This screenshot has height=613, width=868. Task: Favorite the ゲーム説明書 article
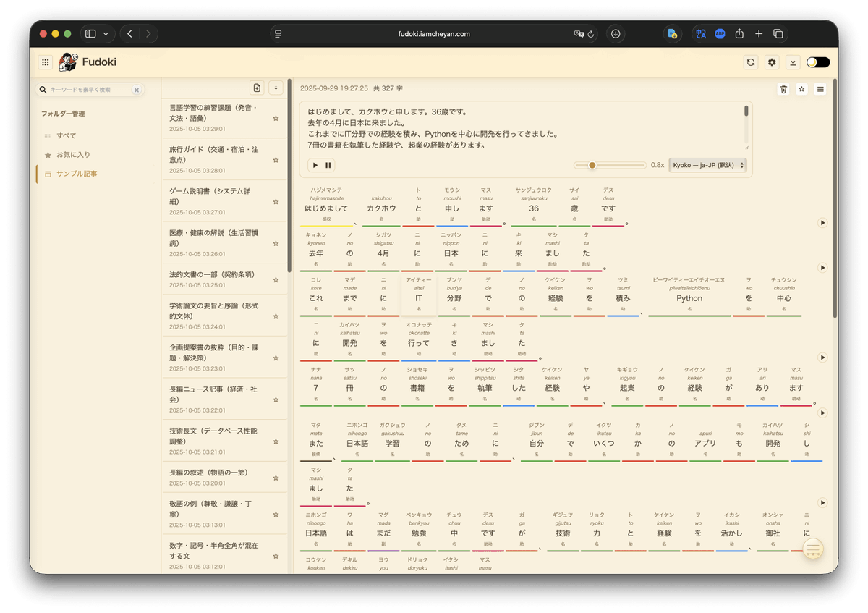(276, 202)
